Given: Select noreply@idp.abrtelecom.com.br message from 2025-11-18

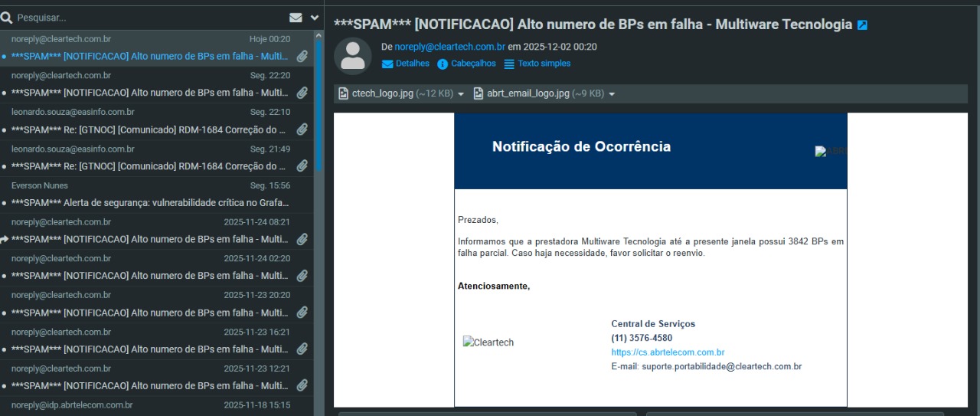Looking at the screenshot, I should [x=149, y=405].
